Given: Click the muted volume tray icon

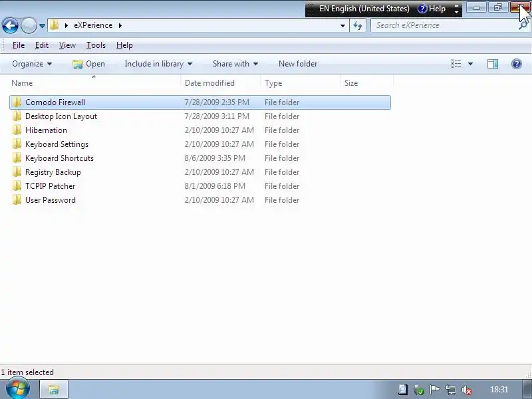Looking at the screenshot, I should click(467, 390).
